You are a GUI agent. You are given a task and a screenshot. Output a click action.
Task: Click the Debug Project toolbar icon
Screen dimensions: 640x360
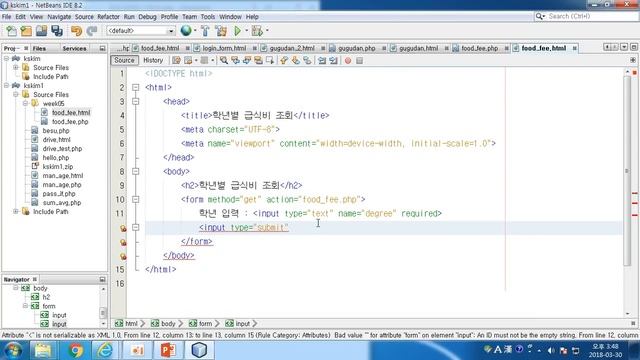[257, 31]
